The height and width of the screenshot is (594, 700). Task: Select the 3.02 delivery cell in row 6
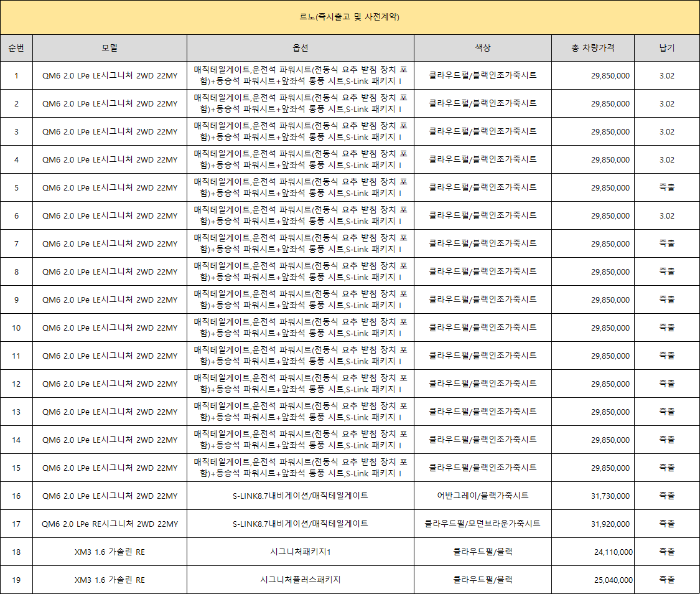click(667, 215)
